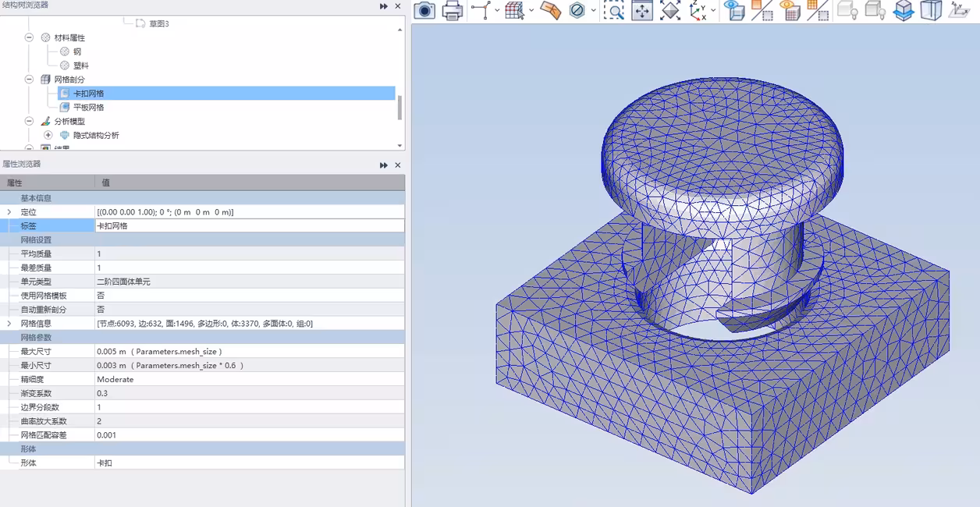Select the zoom window magnifier tool
The image size is (980, 507).
point(614,10)
